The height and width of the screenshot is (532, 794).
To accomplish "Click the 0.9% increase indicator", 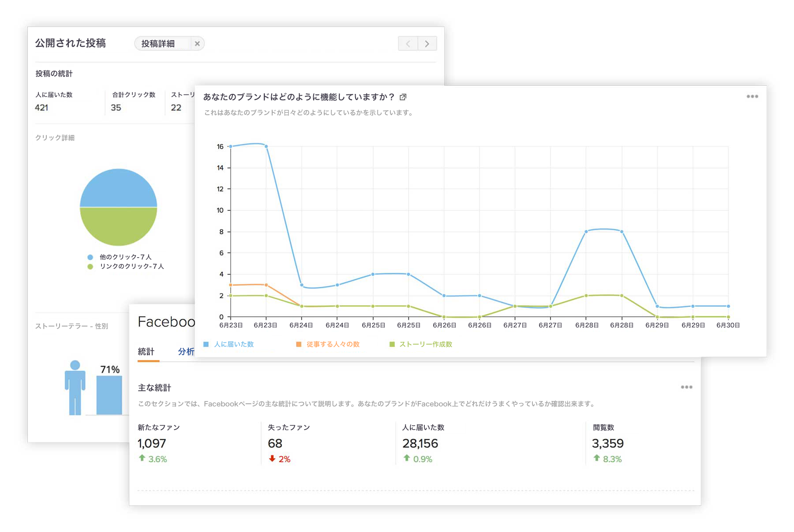I will [x=418, y=459].
